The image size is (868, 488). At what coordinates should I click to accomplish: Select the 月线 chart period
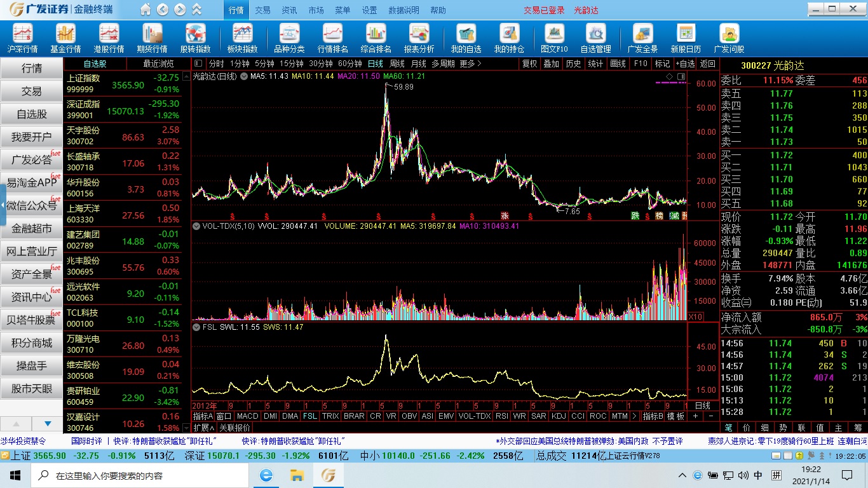pos(418,64)
